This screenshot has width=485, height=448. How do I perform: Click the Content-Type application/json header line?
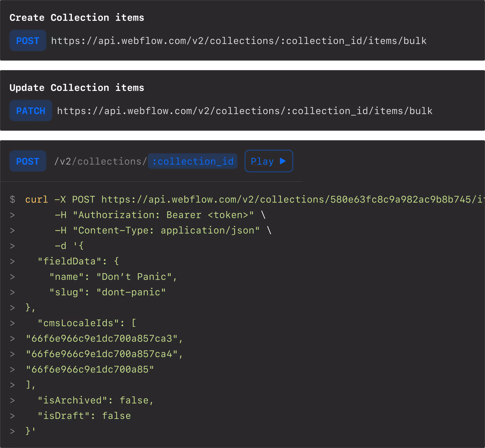(163, 230)
